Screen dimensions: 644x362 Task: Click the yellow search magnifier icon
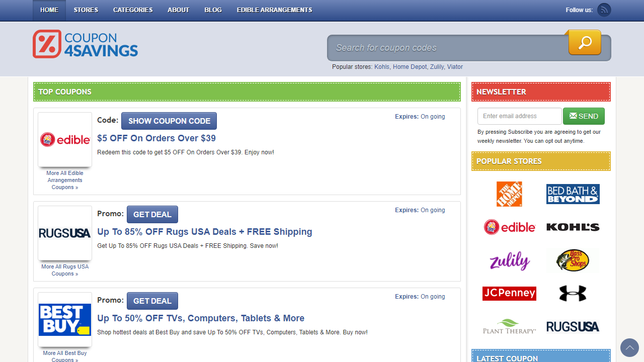584,43
